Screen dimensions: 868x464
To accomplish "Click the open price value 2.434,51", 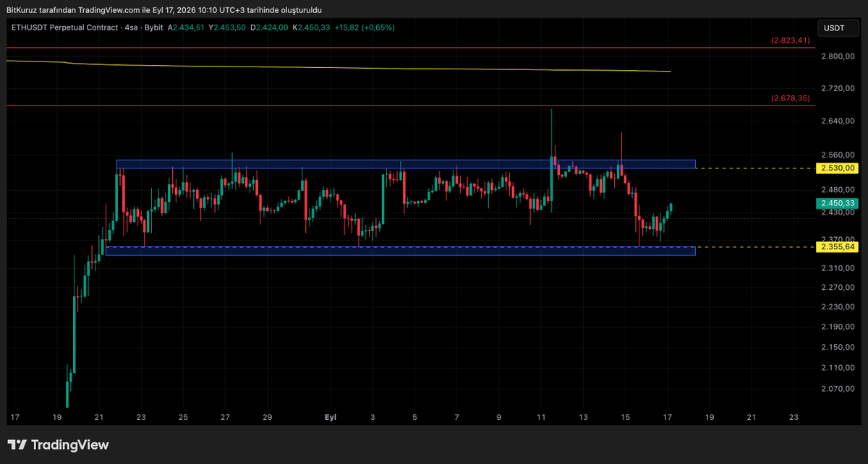I will (x=190, y=27).
